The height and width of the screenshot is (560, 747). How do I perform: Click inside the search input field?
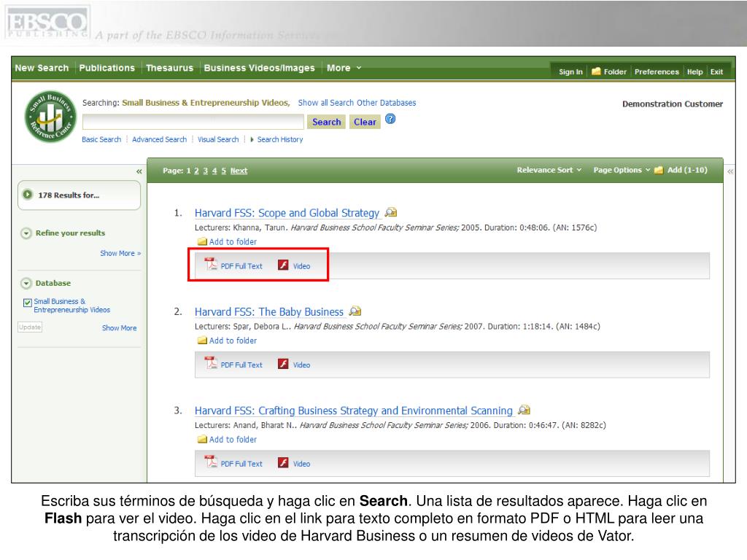point(193,122)
